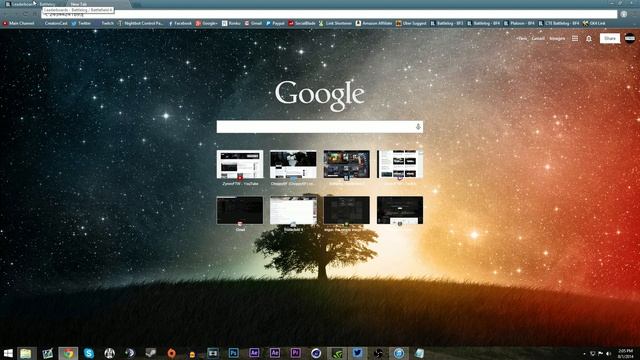Open the Main Channel YouTube bookmark
The height and width of the screenshot is (360, 640).
click(x=19, y=24)
